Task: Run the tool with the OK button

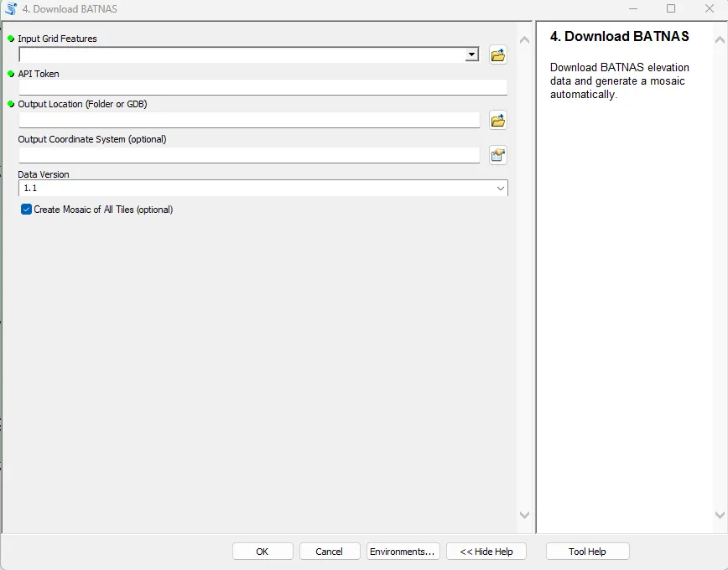Action: pos(263,551)
